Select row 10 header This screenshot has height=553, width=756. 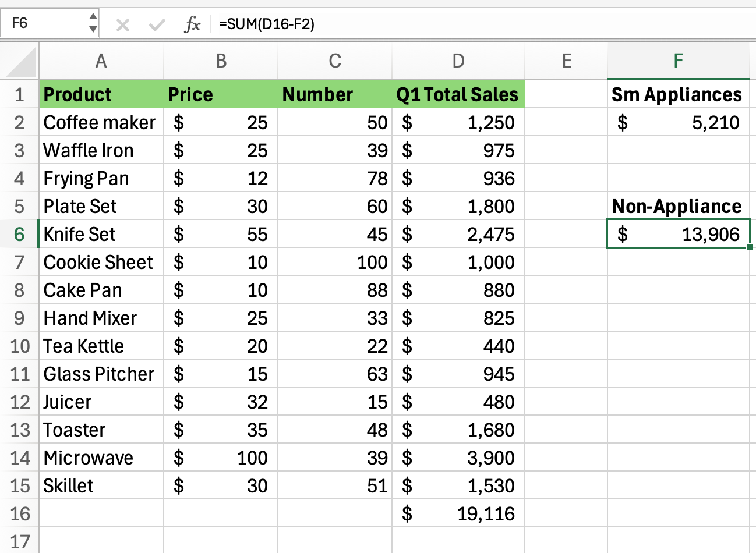tap(19, 346)
